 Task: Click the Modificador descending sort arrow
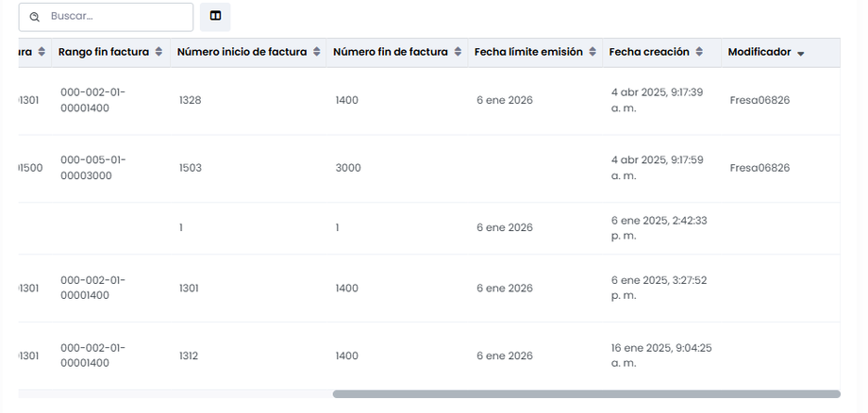(801, 54)
